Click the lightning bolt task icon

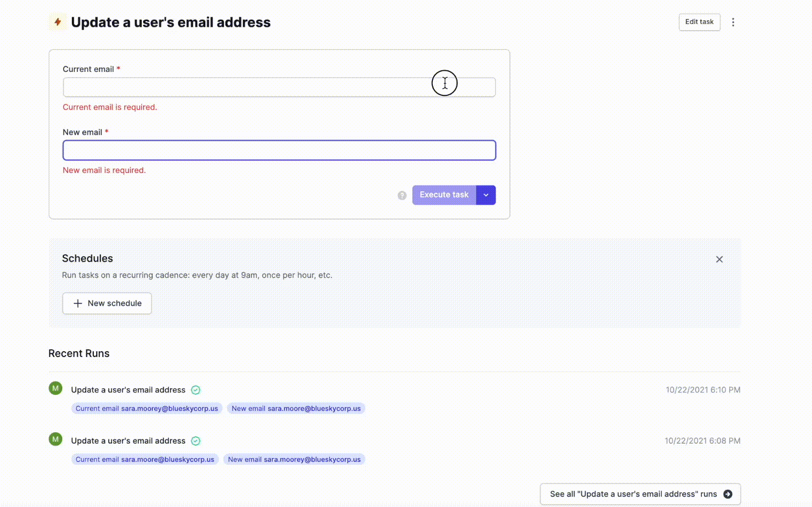click(x=57, y=22)
